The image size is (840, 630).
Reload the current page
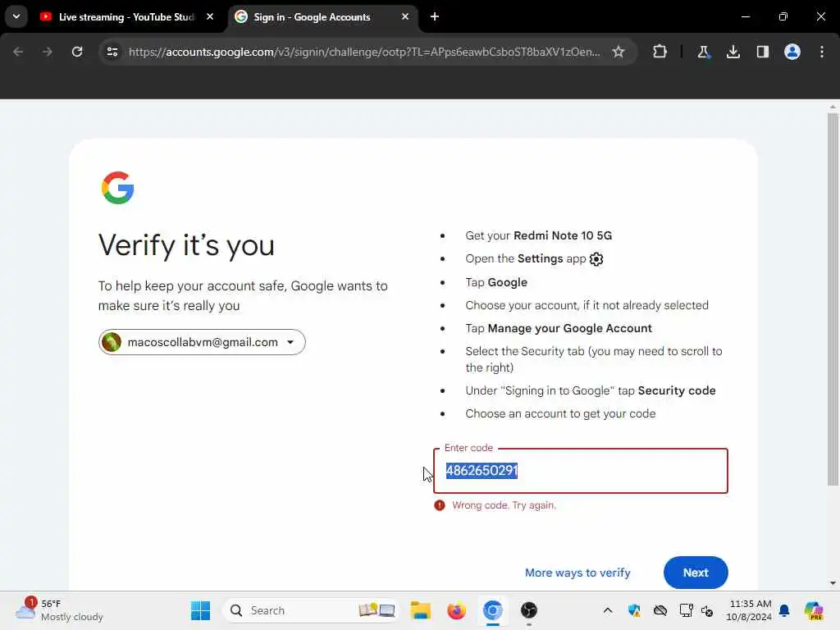click(x=77, y=52)
